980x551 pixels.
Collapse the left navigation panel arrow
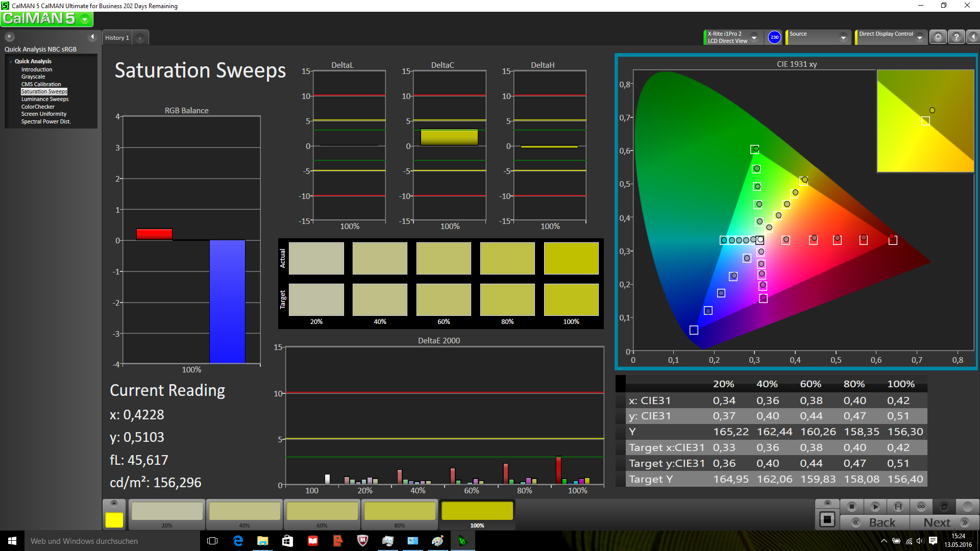pos(92,37)
